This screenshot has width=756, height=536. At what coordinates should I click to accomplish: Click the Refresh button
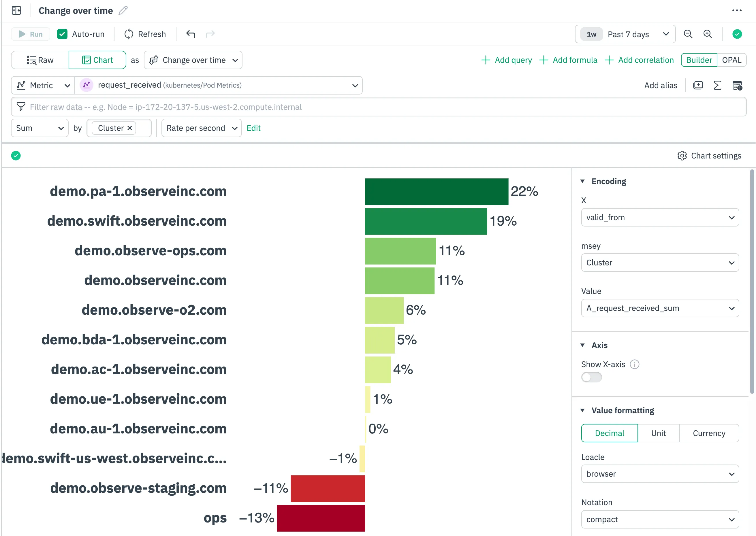click(x=145, y=34)
